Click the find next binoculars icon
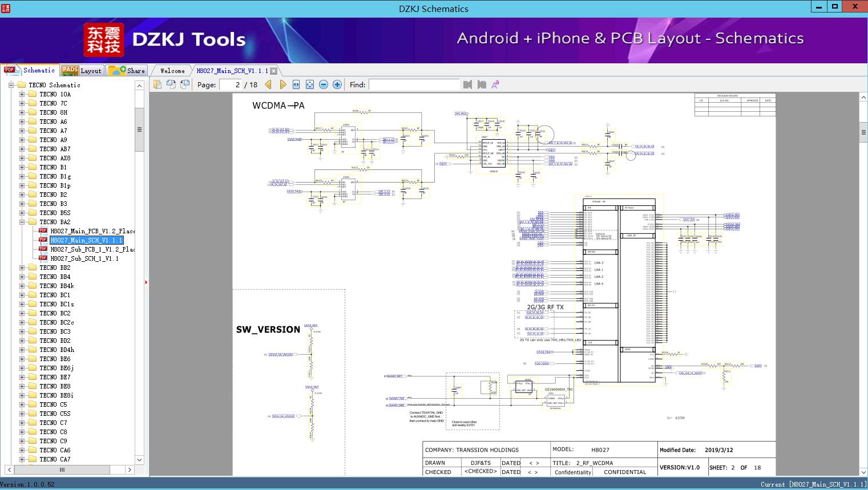 click(x=482, y=84)
